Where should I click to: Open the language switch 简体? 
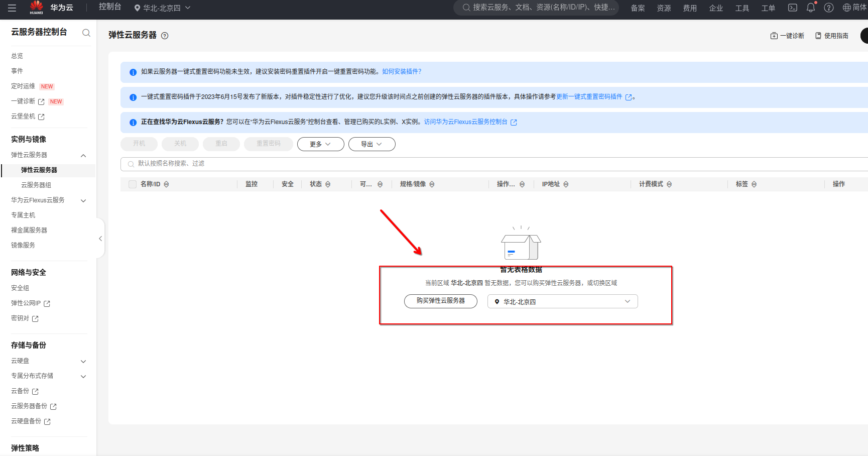pos(855,8)
